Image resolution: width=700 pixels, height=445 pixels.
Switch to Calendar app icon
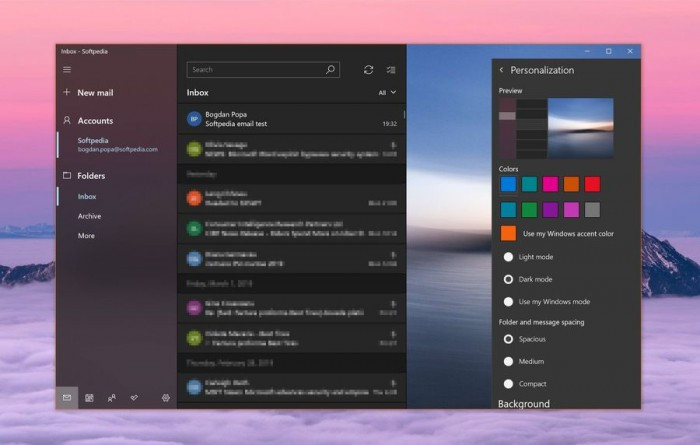[89, 397]
